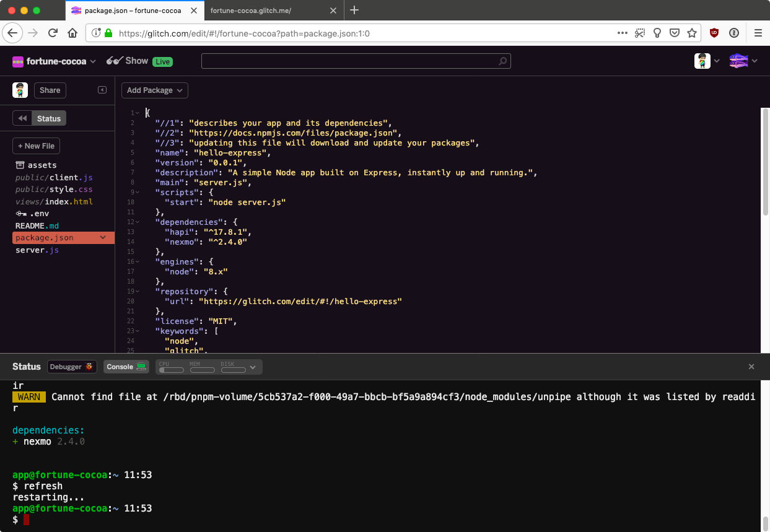Fold the scripts block at line 9
The width and height of the screenshot is (770, 532).
pos(138,192)
